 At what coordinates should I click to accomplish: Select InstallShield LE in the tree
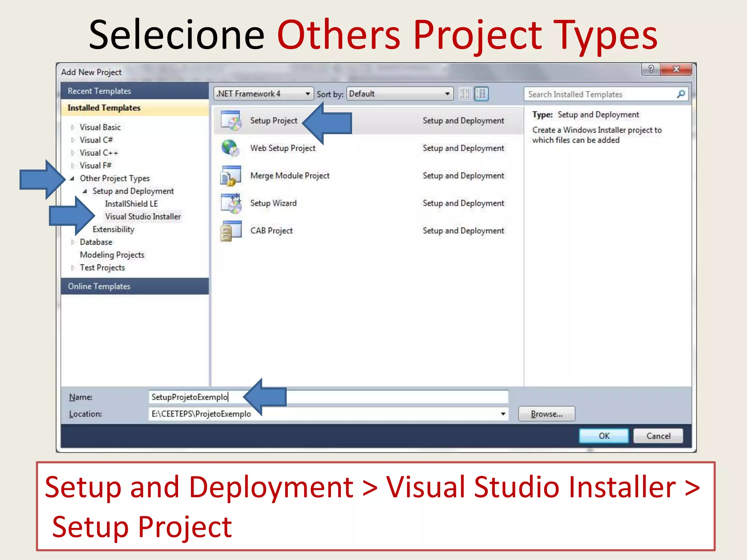point(131,204)
